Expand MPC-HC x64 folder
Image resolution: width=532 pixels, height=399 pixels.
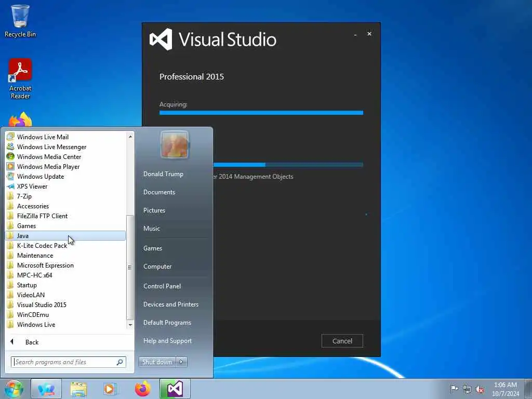pyautogui.click(x=65, y=275)
